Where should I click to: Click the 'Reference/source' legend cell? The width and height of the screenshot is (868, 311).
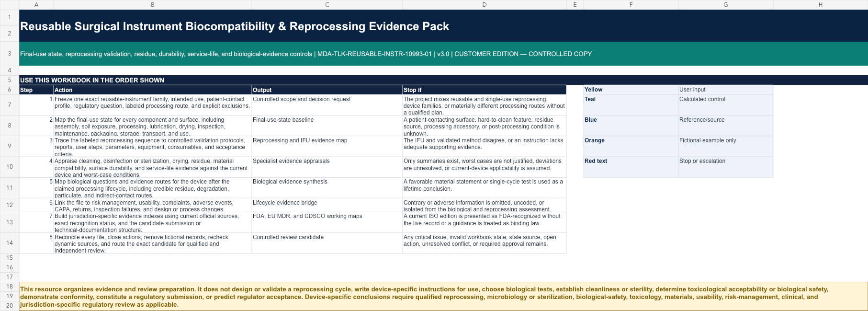point(726,126)
